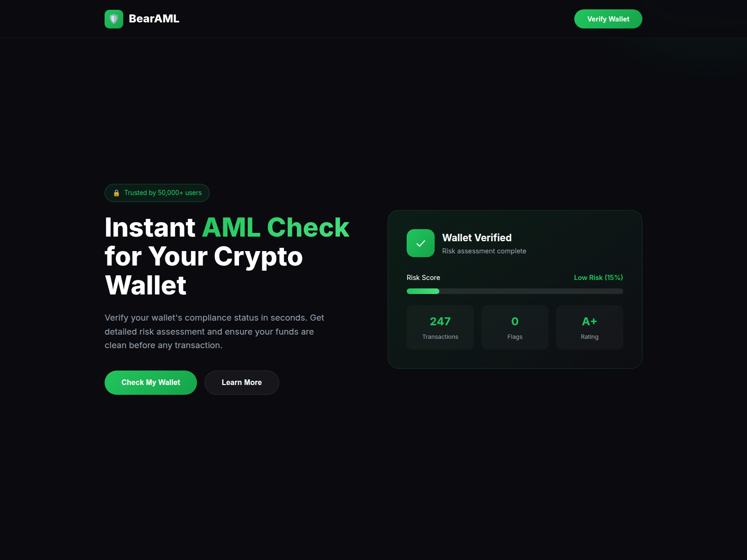The image size is (747, 560).
Task: Click the BearAML brand name text
Action: [x=154, y=19]
